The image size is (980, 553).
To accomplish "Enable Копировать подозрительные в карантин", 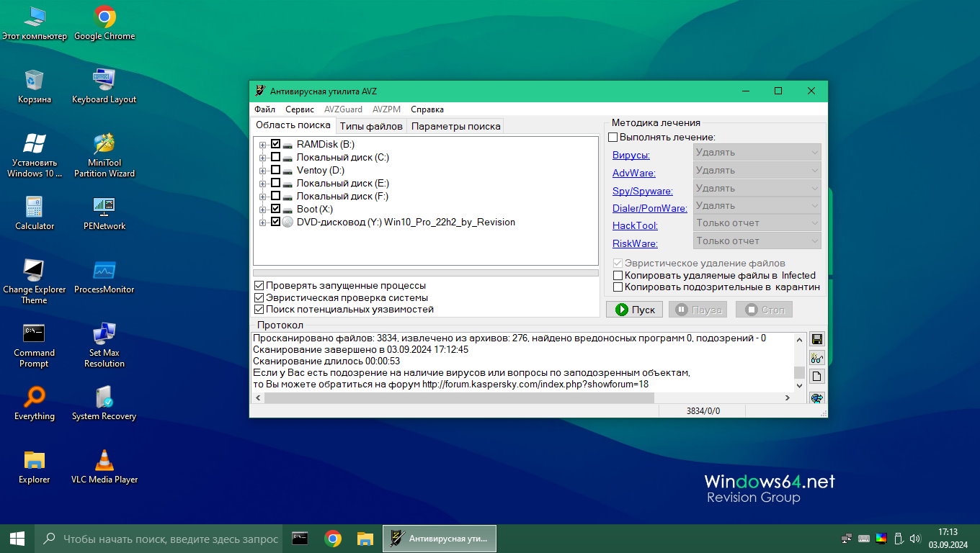I will 618,287.
